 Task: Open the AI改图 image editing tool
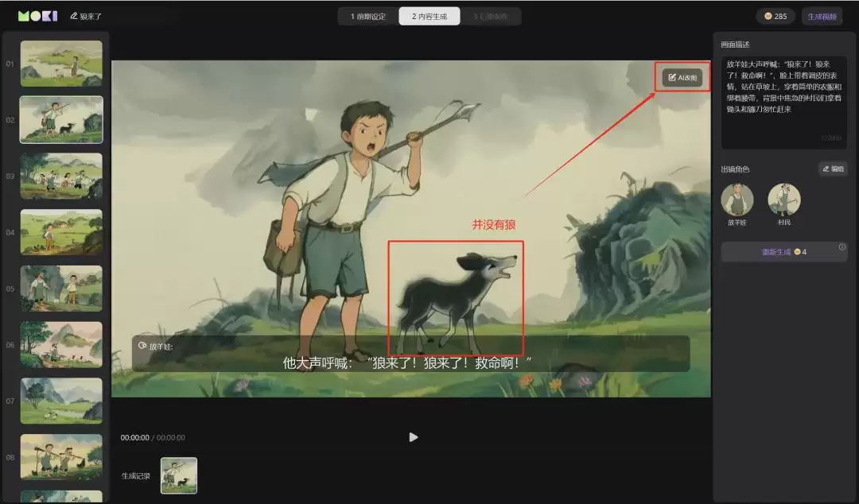(x=682, y=77)
